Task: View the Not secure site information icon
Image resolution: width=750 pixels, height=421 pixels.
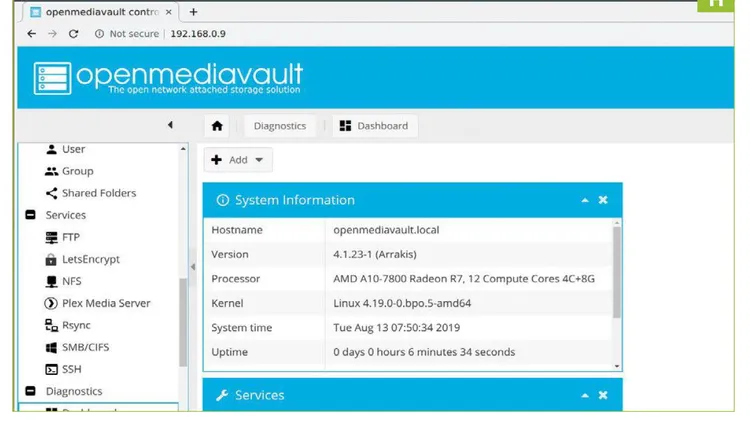Action: point(99,33)
